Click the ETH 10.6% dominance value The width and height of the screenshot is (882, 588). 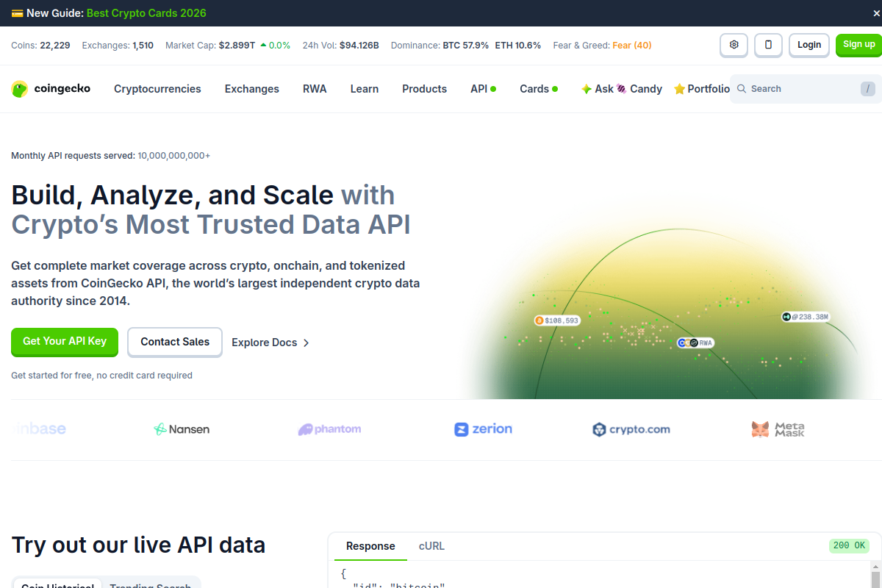(x=518, y=45)
